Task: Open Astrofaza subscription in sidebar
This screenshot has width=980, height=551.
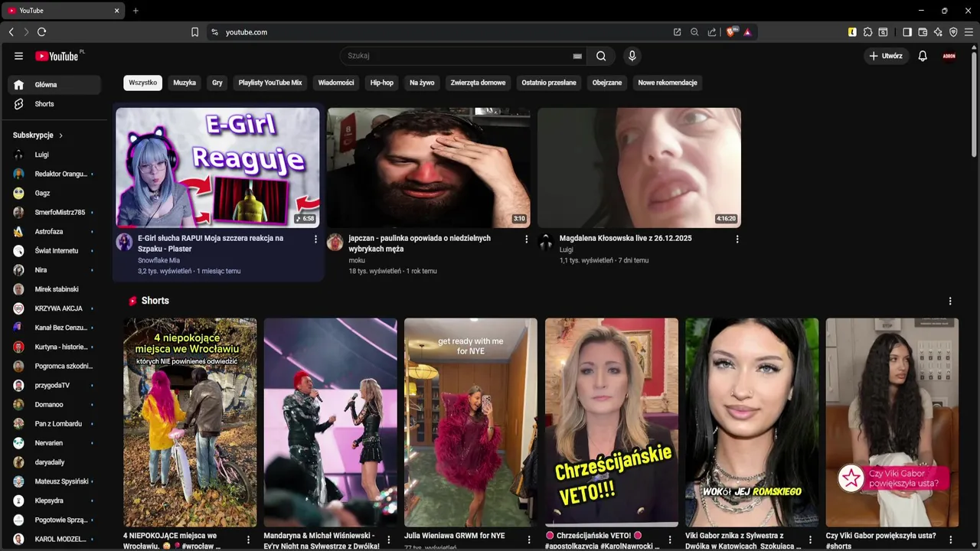Action: 54,231
